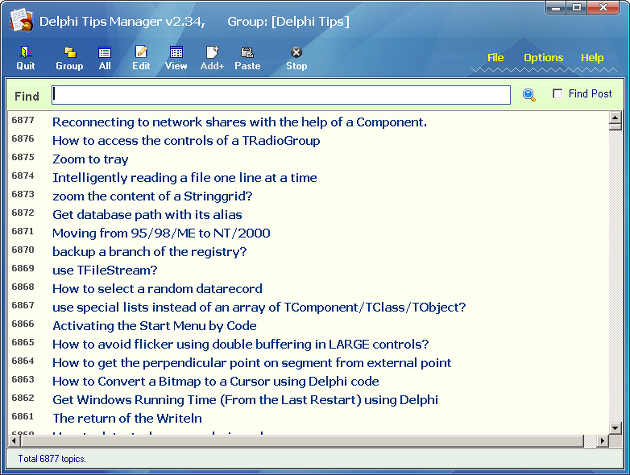Open tip 'How to access the controls of a TRadioGroup'

[x=186, y=141]
